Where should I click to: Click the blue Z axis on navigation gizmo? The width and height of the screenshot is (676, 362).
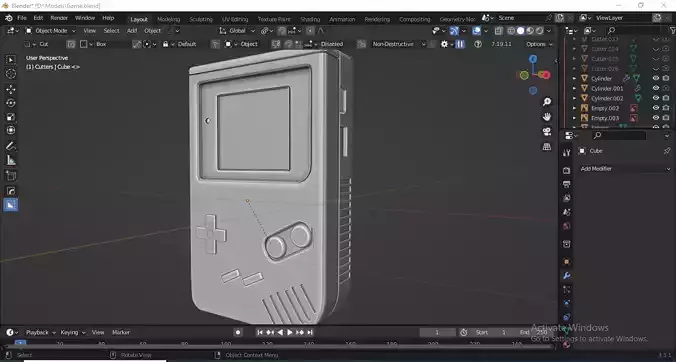[x=533, y=59]
